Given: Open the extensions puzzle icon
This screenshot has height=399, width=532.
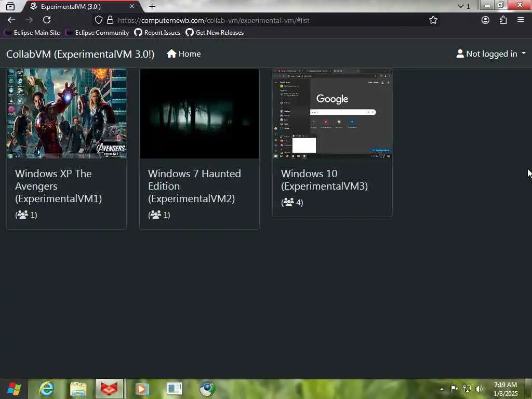Looking at the screenshot, I should coord(503,20).
